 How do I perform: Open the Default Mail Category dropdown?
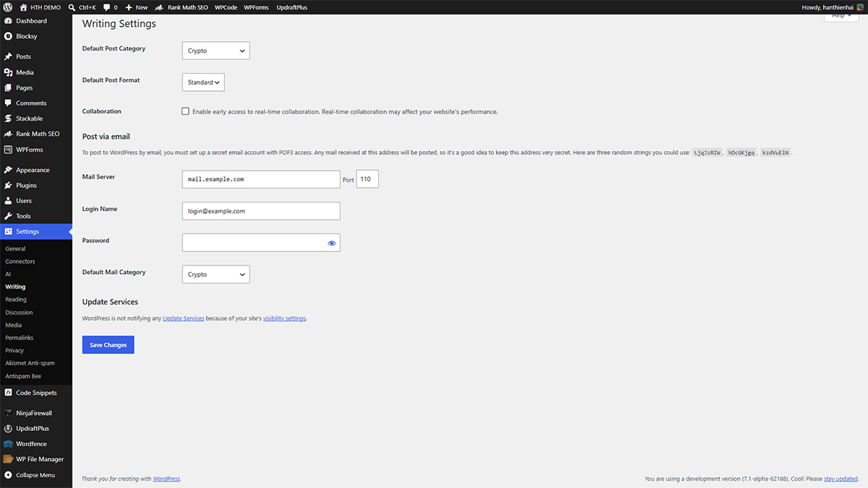tap(216, 274)
